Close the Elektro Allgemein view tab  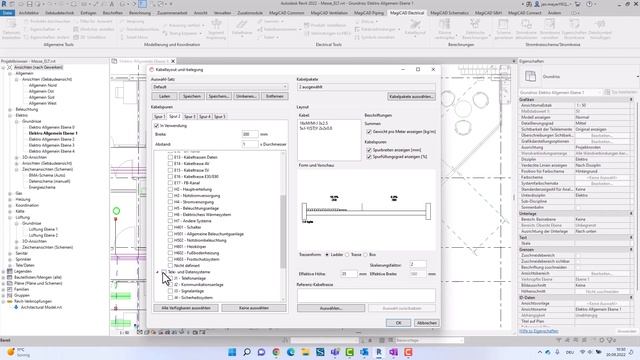173,61
